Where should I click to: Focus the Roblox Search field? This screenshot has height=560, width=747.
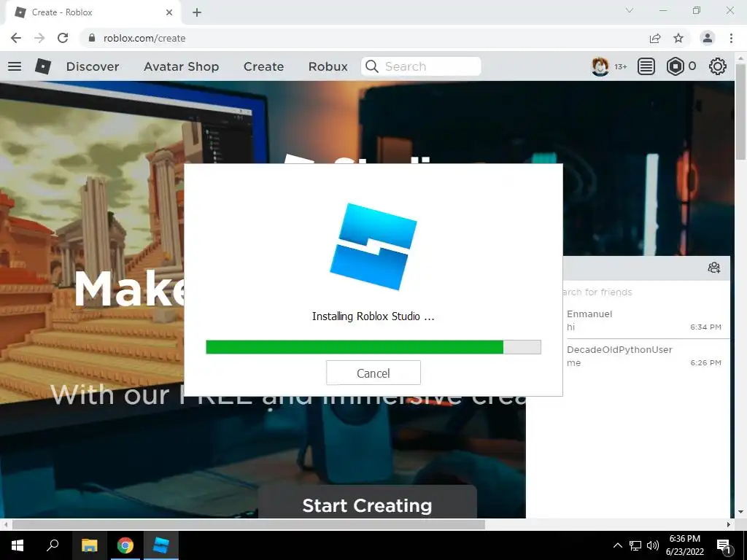421,66
